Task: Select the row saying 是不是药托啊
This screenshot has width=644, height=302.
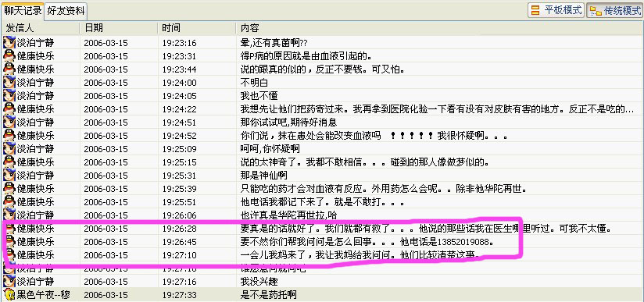Action: (322, 295)
